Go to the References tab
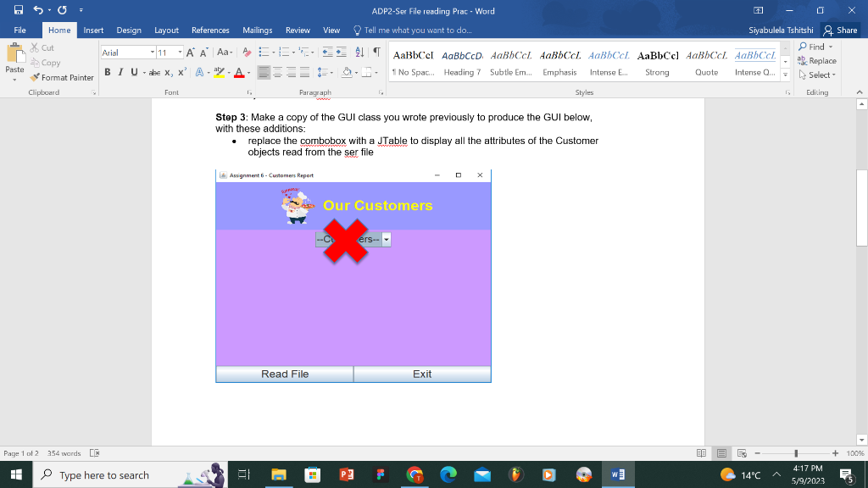This screenshot has height=488, width=868. (x=210, y=30)
